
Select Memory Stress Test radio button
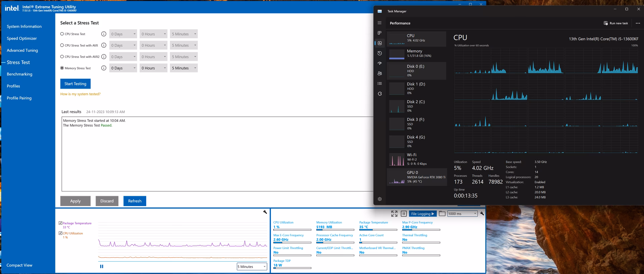pyautogui.click(x=62, y=68)
